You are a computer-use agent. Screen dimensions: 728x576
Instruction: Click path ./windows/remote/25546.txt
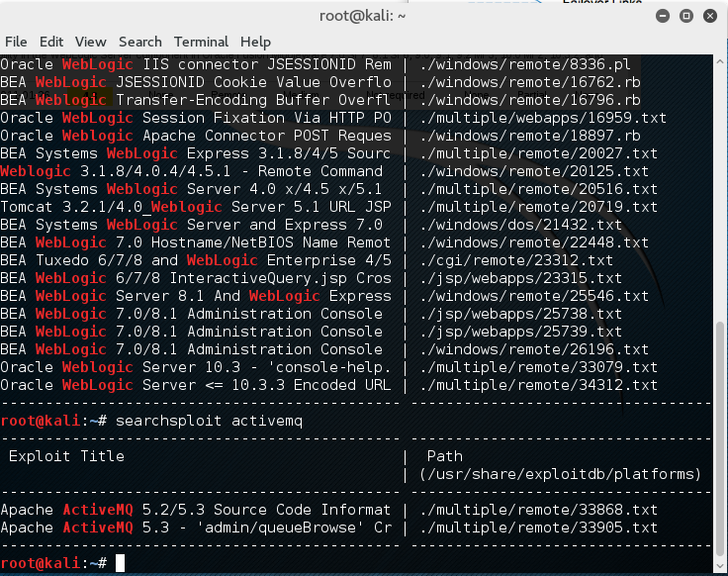(534, 296)
